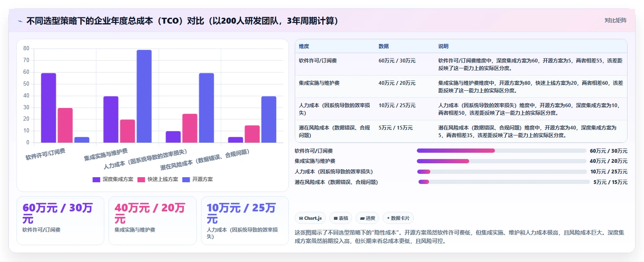Click the table data cell 60万元 / 30万元
Viewport: 644px width, 262px height.
397,61
